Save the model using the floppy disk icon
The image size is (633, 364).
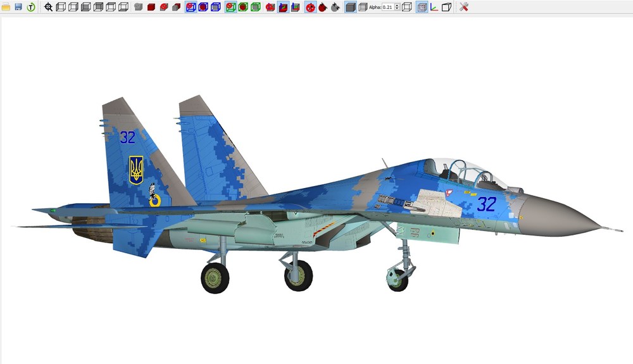pos(18,7)
